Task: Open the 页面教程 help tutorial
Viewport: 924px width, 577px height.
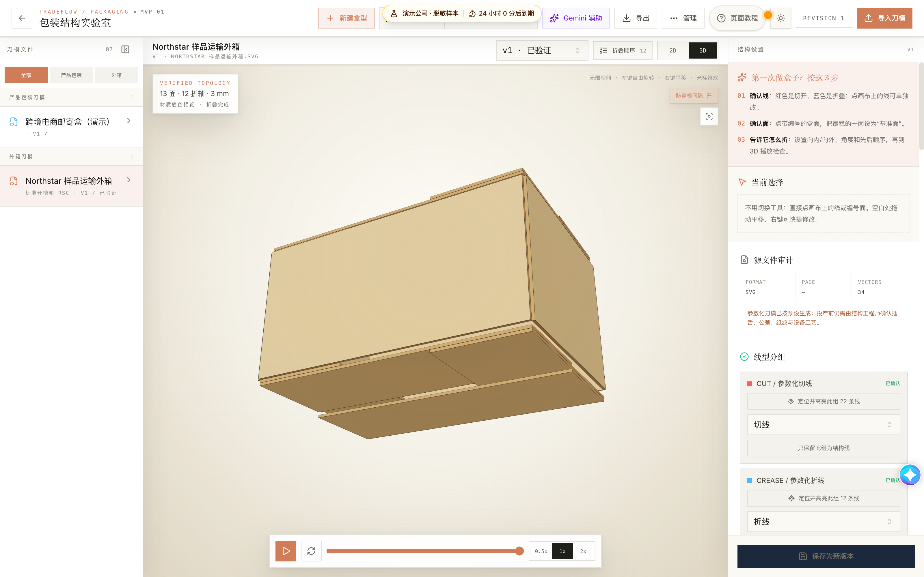Action: (737, 18)
